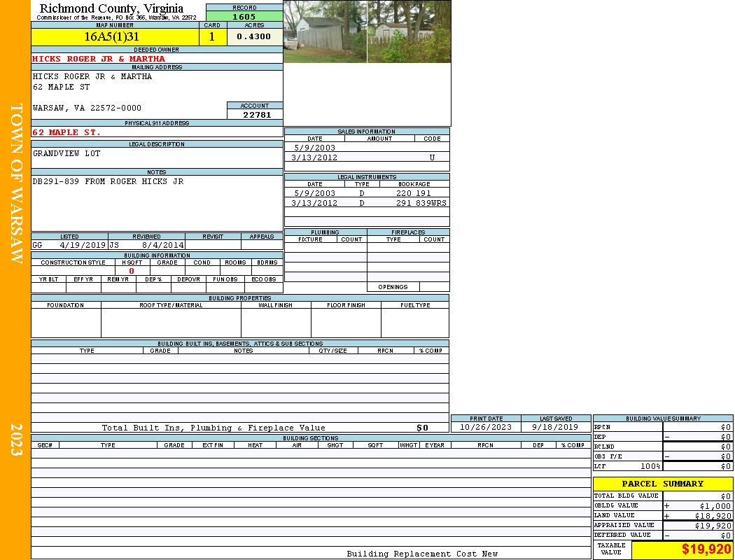The image size is (735, 560).
Task: Click the print date 10/26/2023
Action: point(486,427)
